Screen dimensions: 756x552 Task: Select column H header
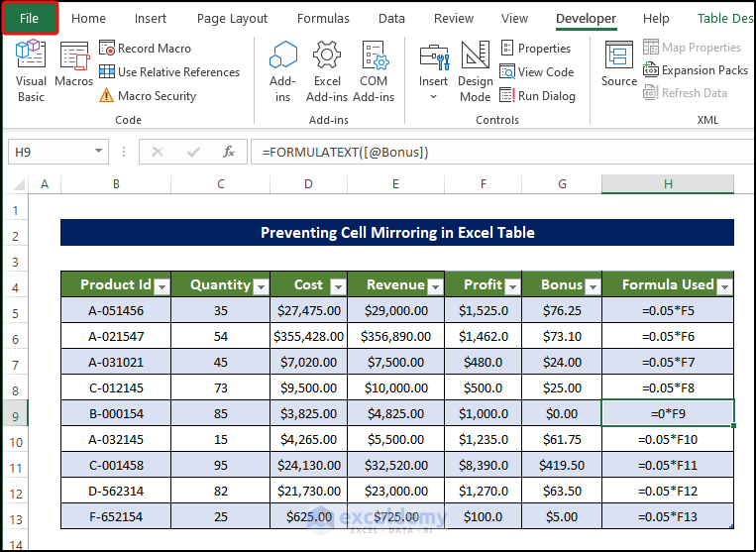(x=667, y=184)
